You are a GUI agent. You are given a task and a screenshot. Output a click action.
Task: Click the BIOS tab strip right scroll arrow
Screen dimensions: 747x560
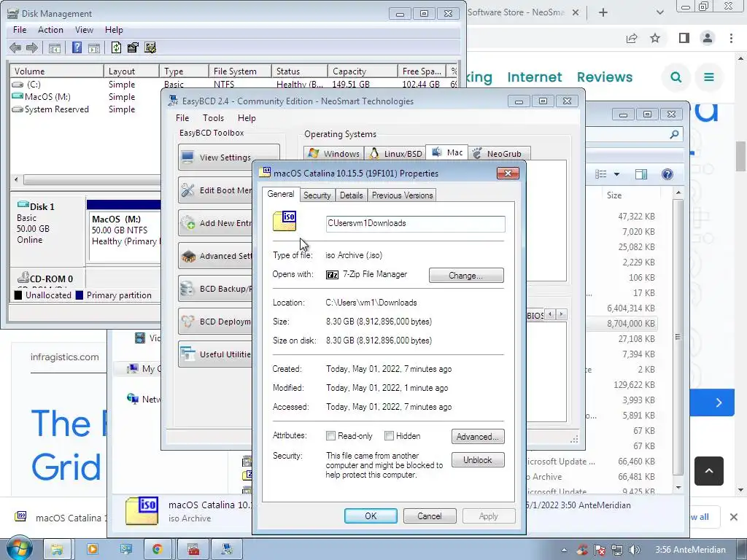click(x=562, y=314)
